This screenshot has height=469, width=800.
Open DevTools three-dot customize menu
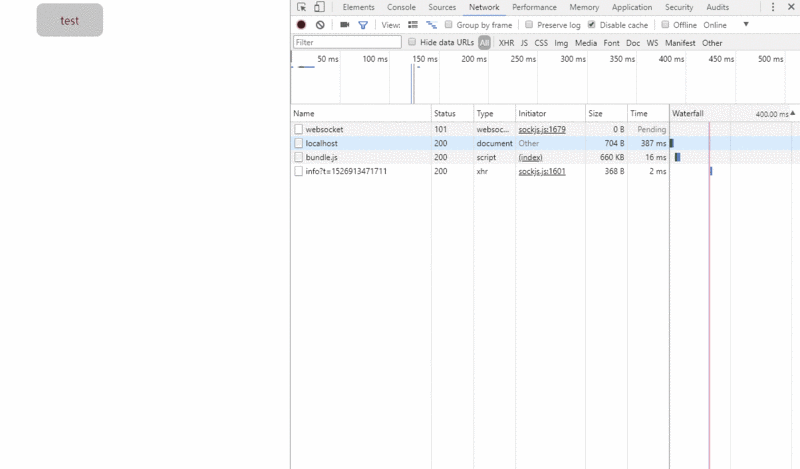pyautogui.click(x=773, y=7)
